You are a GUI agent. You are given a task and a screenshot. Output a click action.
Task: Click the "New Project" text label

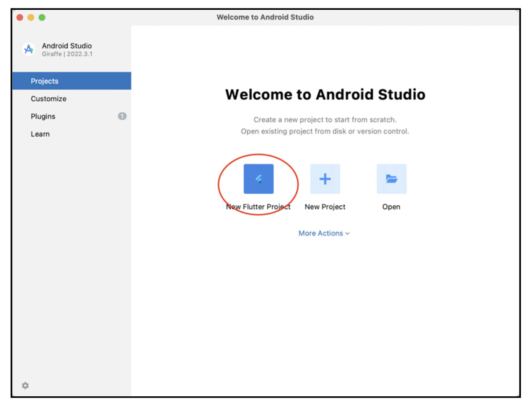(325, 207)
